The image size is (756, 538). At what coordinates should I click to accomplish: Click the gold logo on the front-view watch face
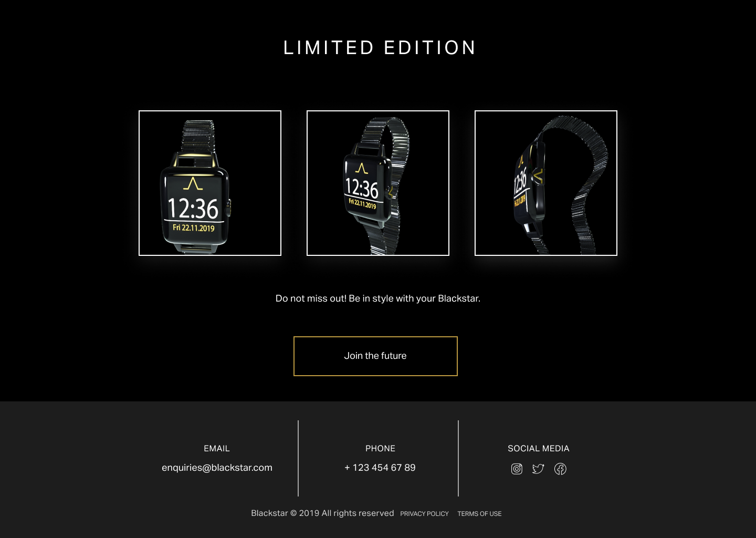193,183
